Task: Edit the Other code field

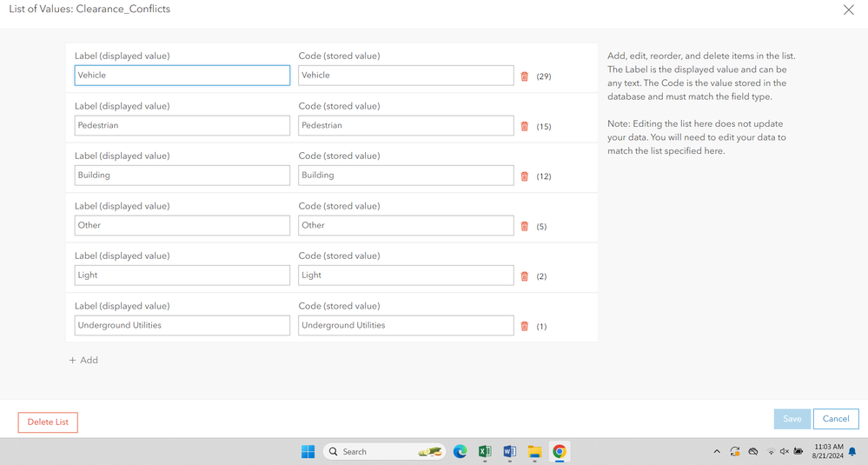Action: coord(406,225)
